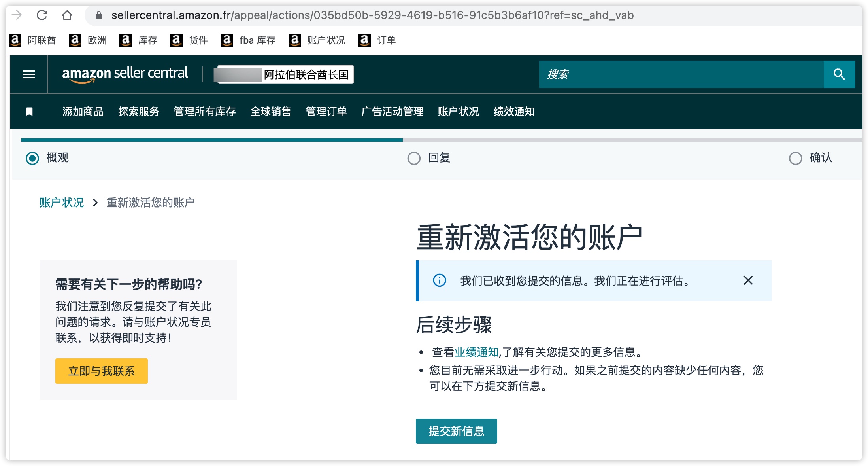The width and height of the screenshot is (868, 466).
Task: Click inside the 搜索 search field
Action: coord(672,74)
